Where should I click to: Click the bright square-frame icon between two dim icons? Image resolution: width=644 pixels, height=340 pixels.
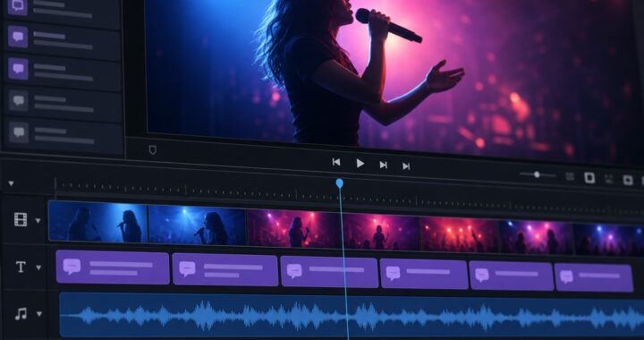pos(589,178)
